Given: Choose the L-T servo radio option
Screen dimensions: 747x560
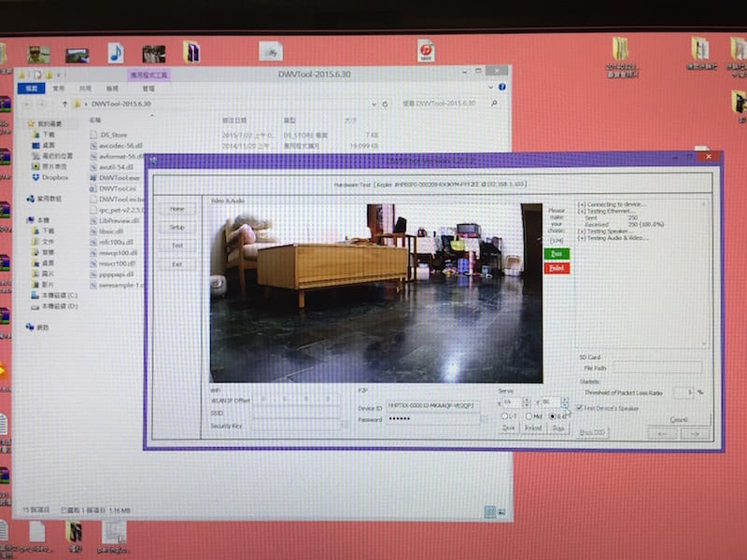Looking at the screenshot, I should tap(505, 415).
